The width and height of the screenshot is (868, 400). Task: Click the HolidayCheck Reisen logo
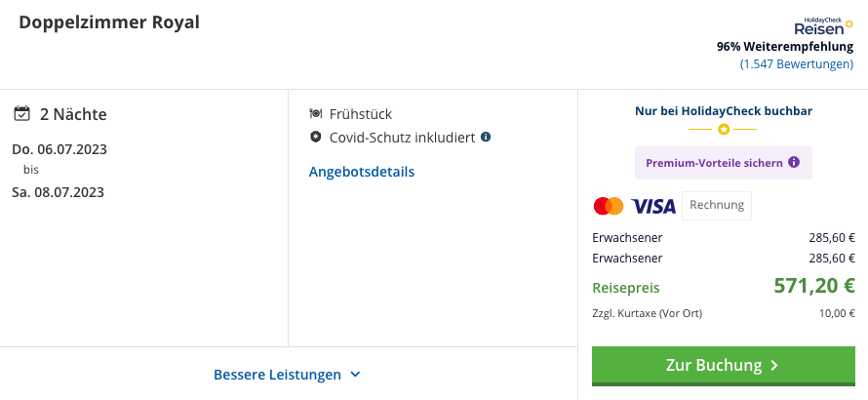tap(824, 26)
